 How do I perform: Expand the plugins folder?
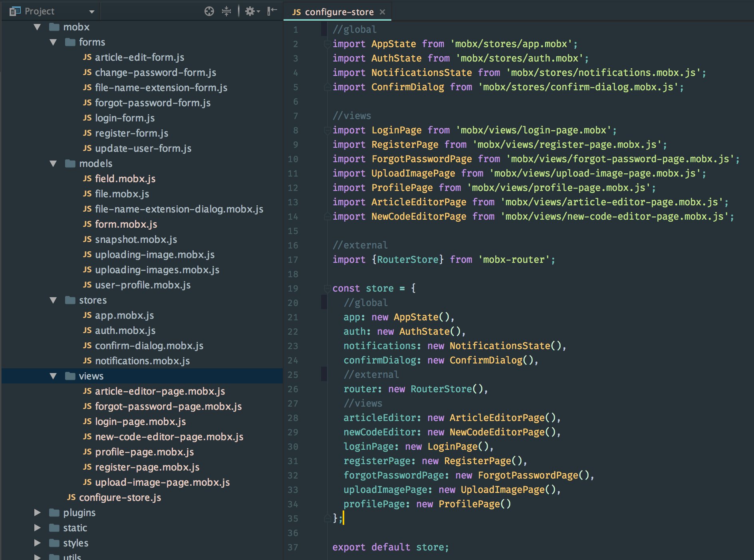(38, 512)
